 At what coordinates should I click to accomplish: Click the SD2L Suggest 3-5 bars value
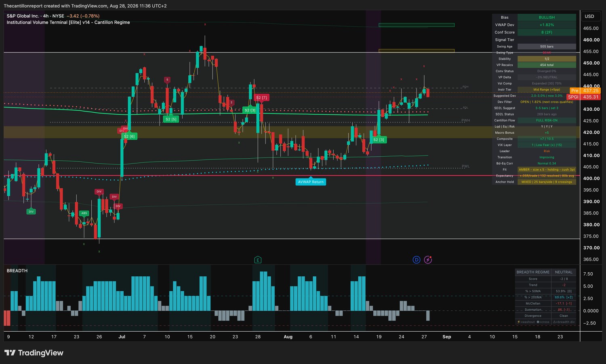pyautogui.click(x=547, y=108)
